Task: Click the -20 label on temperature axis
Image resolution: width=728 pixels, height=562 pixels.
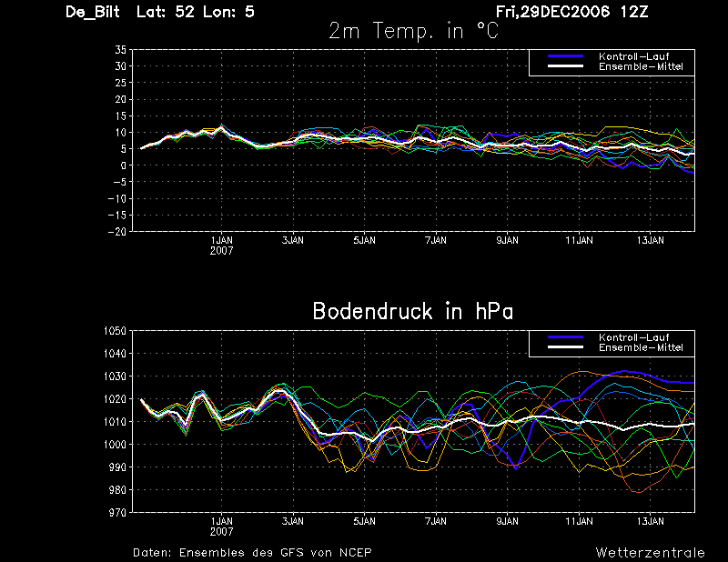Action: tap(117, 232)
